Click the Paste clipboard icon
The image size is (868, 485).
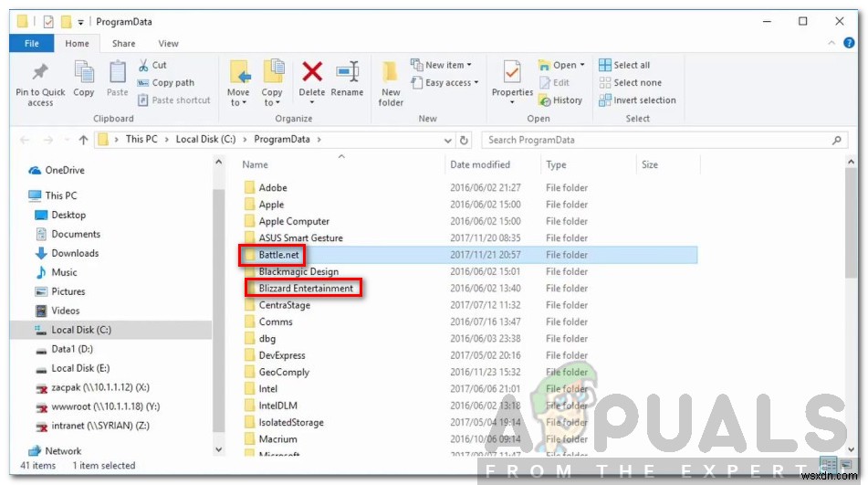[117, 72]
